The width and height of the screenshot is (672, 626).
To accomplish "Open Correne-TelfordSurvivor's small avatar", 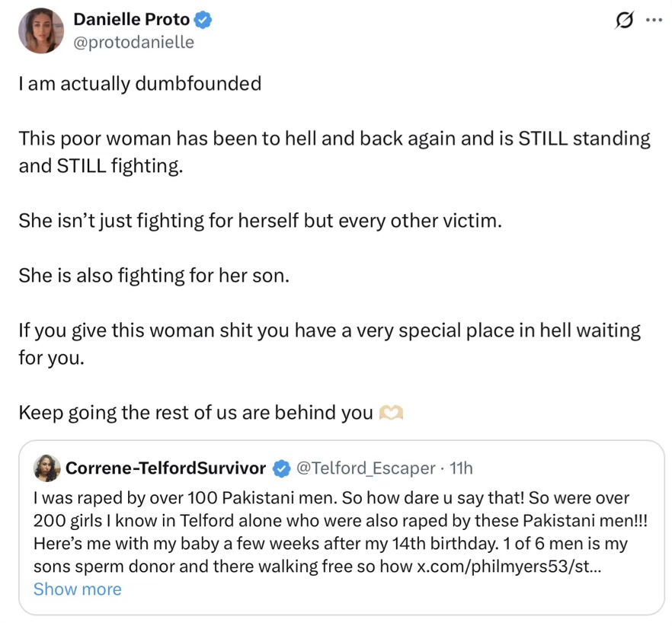I will [x=47, y=468].
